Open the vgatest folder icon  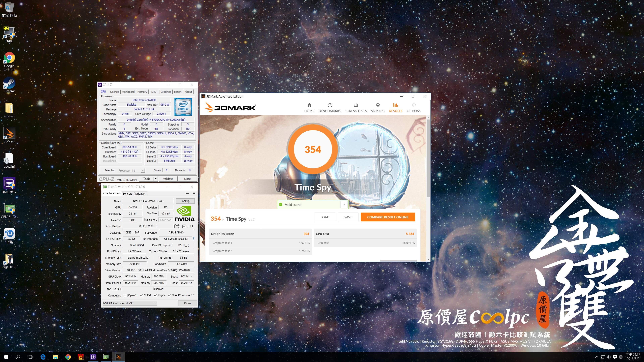9,110
